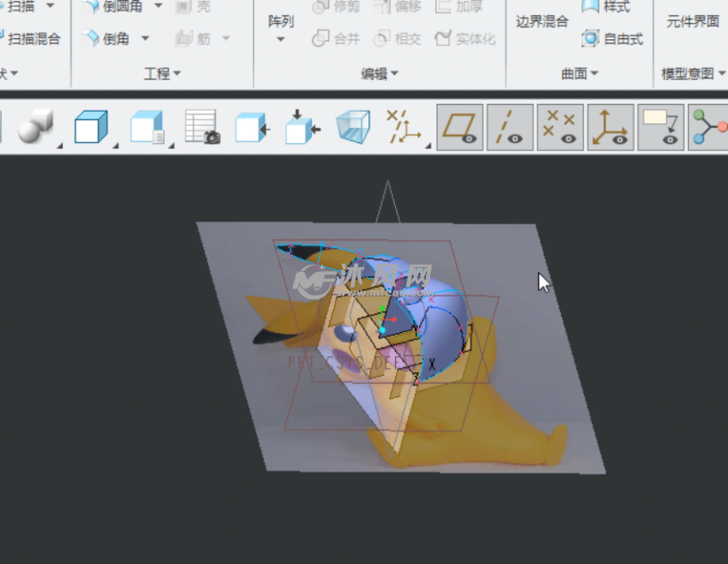
Task: Click the 自由式 (Freestyle) tool
Action: pos(613,38)
